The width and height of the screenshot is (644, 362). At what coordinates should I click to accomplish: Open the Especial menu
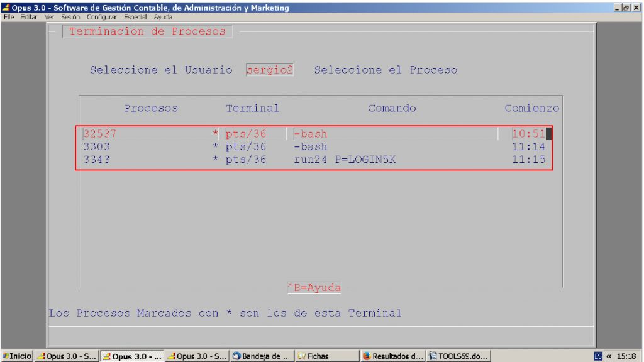tap(135, 17)
